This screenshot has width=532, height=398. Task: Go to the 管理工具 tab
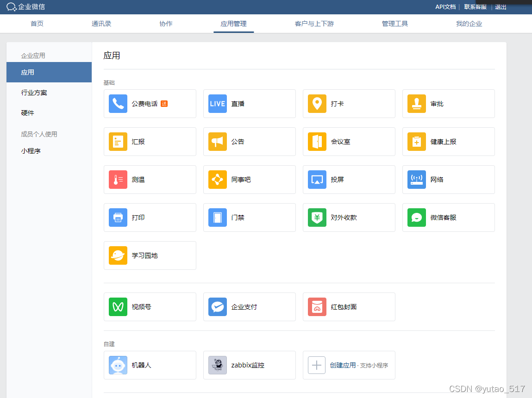click(x=395, y=24)
